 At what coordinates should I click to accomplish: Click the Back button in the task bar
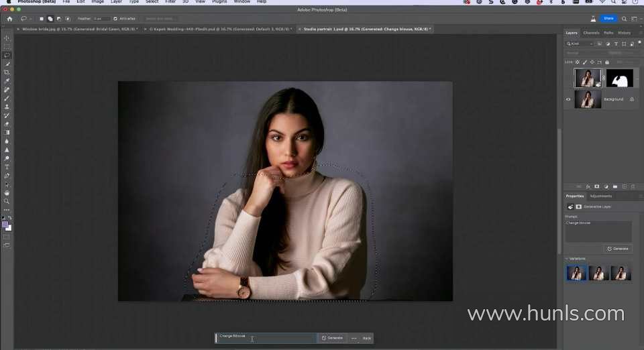pos(367,338)
